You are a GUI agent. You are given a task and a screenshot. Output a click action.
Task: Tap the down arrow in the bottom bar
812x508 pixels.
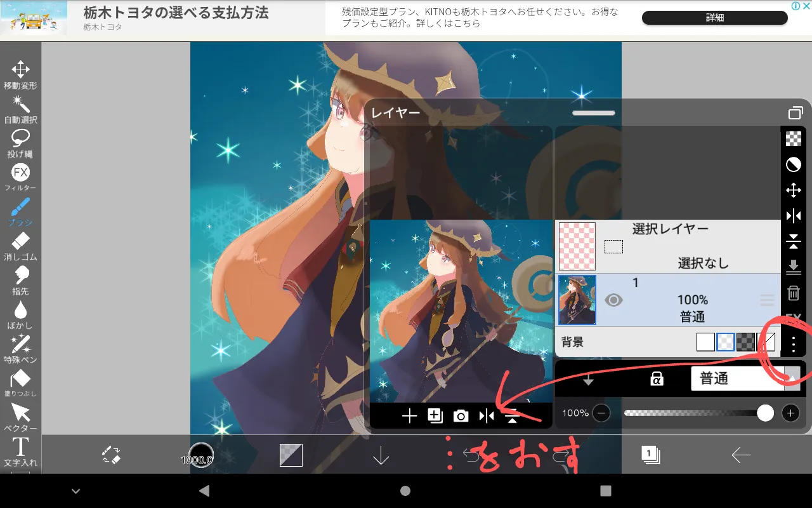[381, 455]
